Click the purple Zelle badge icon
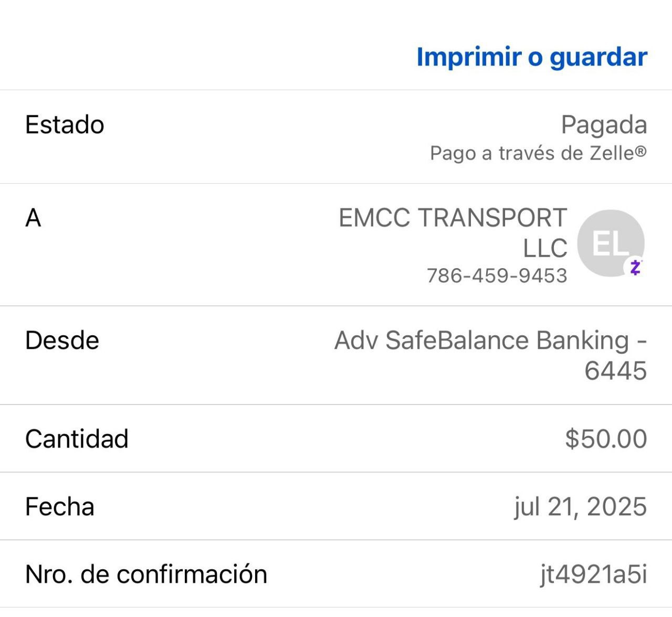 pos(635,268)
